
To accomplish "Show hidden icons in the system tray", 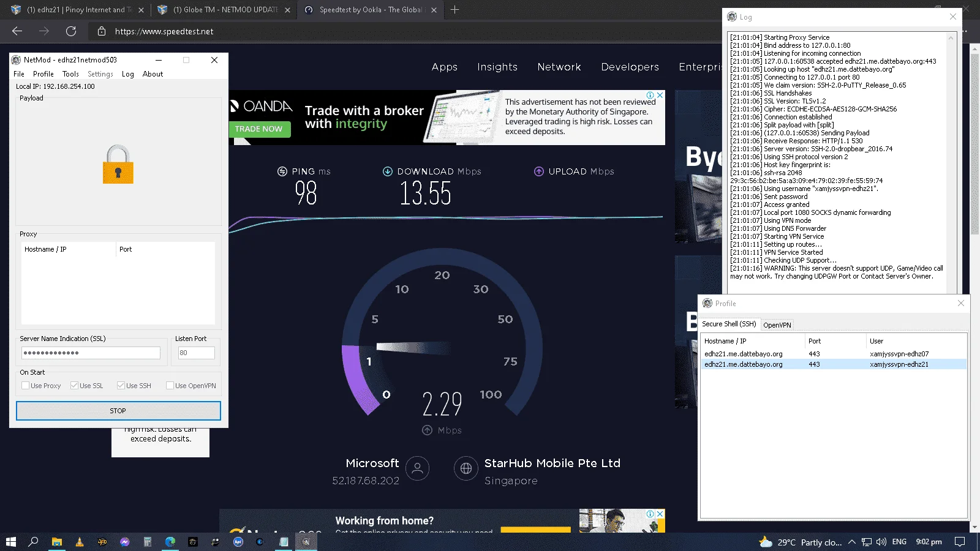I will click(851, 542).
